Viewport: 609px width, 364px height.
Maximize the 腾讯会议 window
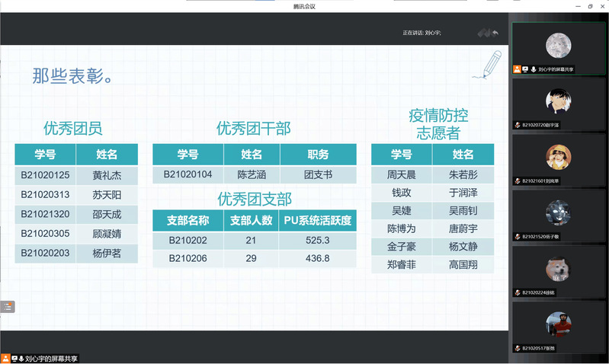coord(589,6)
